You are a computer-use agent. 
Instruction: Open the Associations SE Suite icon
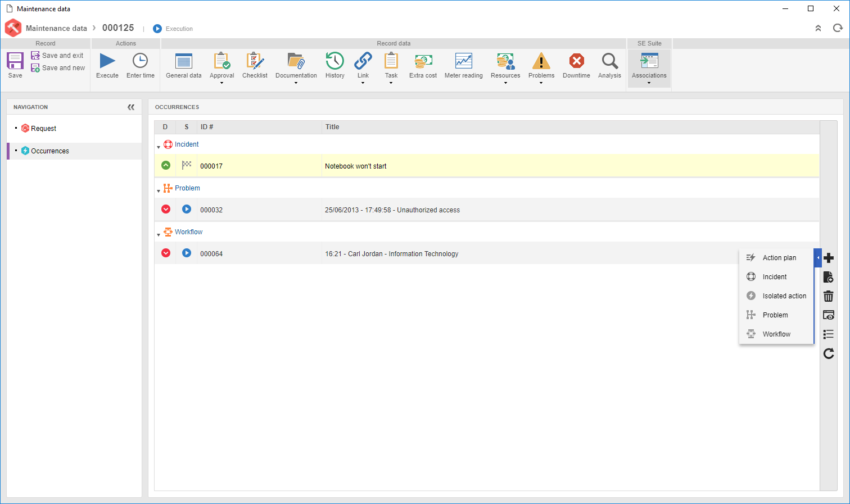649,61
